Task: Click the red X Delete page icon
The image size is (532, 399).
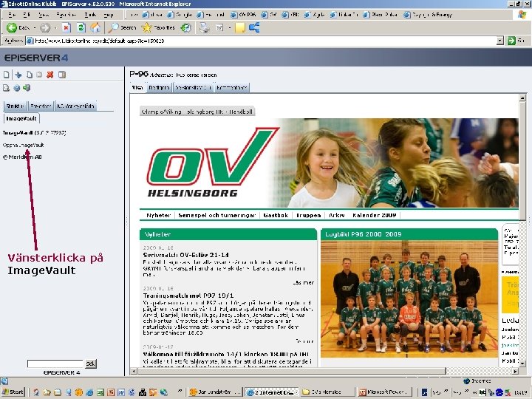Action: (50, 75)
